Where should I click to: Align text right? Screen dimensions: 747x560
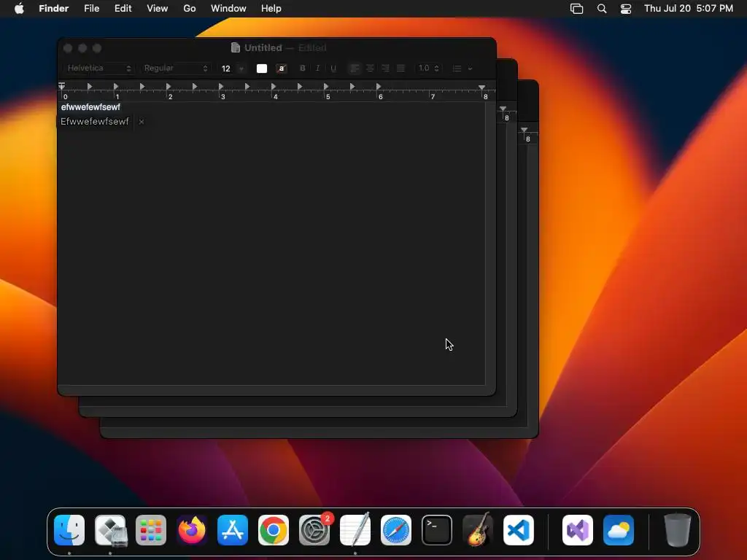(385, 68)
